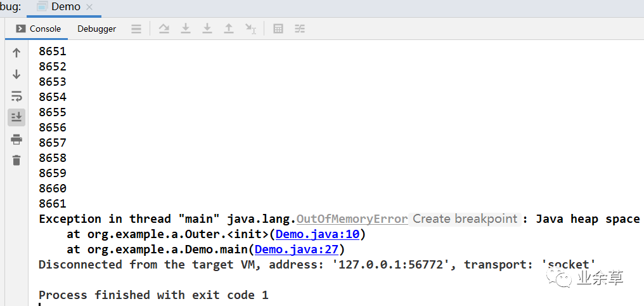Close the Demo debug tab
This screenshot has height=306, width=644.
click(x=89, y=7)
